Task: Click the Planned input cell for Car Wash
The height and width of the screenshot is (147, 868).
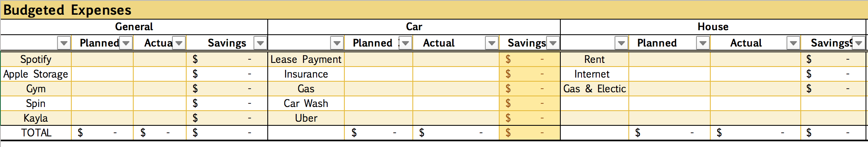Action: coord(379,103)
